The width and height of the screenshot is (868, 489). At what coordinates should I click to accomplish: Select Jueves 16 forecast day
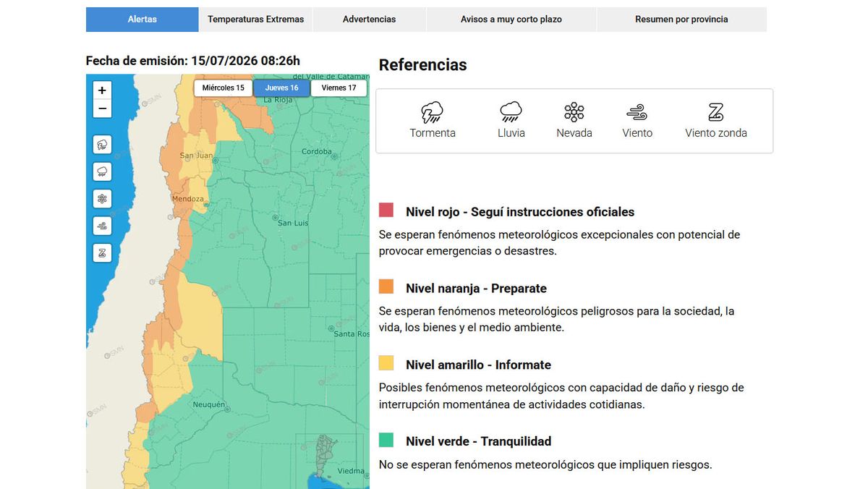[281, 88]
